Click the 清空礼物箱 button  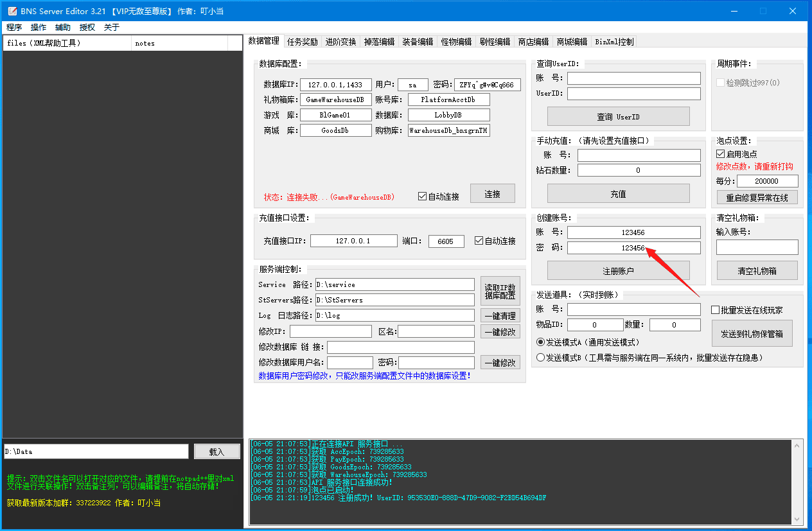pos(757,270)
